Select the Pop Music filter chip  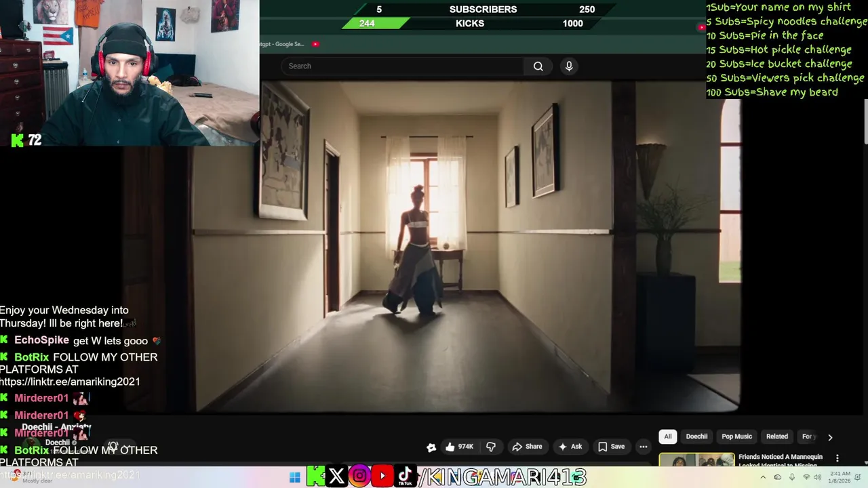(x=737, y=436)
